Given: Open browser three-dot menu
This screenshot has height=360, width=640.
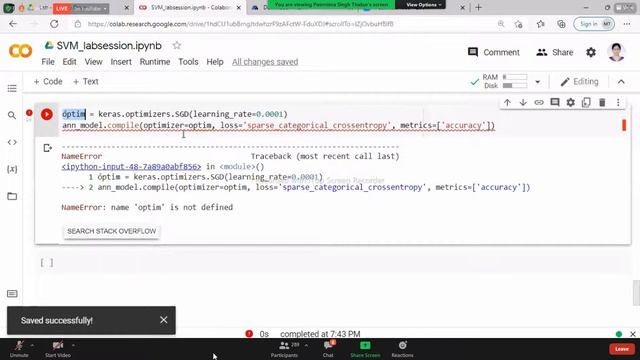Looking at the screenshot, I should 627,24.
